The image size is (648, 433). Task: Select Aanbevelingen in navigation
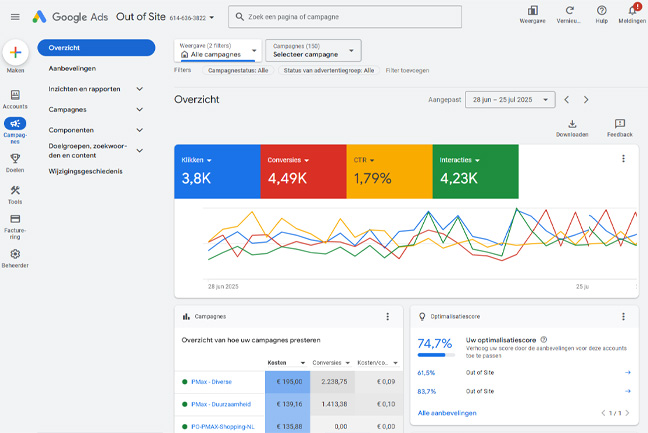72,68
